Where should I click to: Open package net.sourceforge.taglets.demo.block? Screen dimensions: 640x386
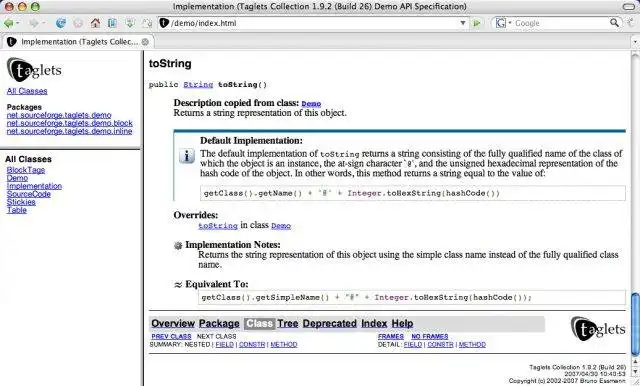[69, 123]
